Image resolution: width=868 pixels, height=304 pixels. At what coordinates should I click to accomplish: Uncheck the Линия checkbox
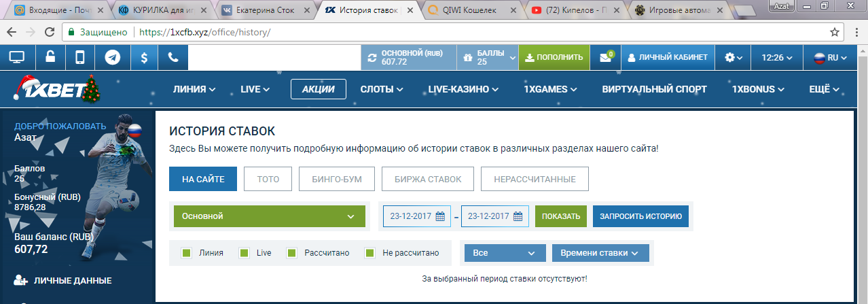[187, 253]
